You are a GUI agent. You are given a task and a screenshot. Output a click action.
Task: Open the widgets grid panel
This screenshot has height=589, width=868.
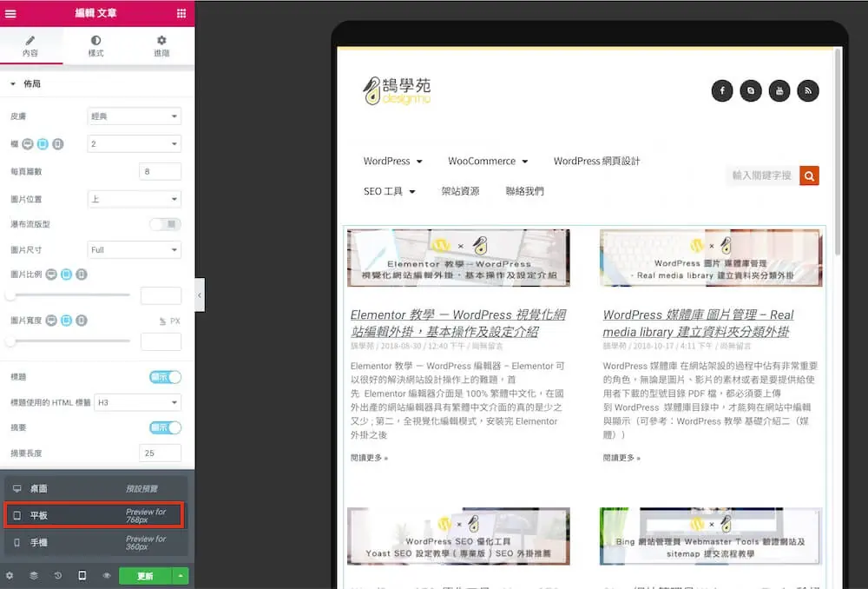[181, 13]
